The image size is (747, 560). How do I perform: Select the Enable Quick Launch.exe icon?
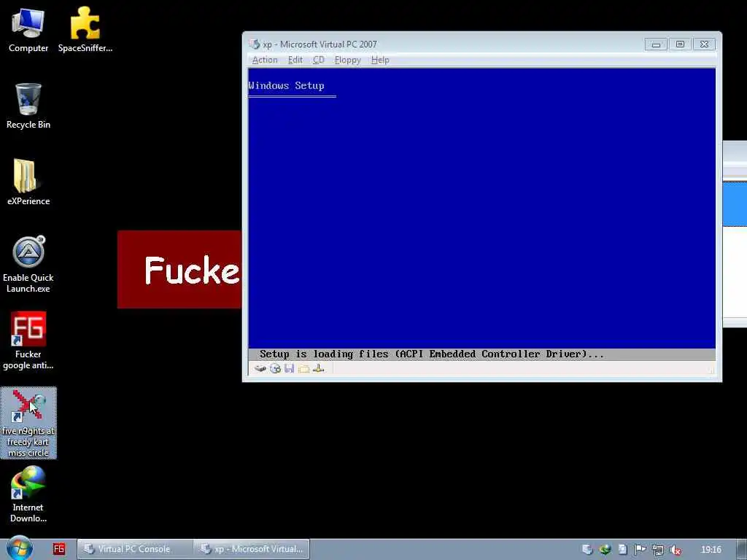(28, 264)
